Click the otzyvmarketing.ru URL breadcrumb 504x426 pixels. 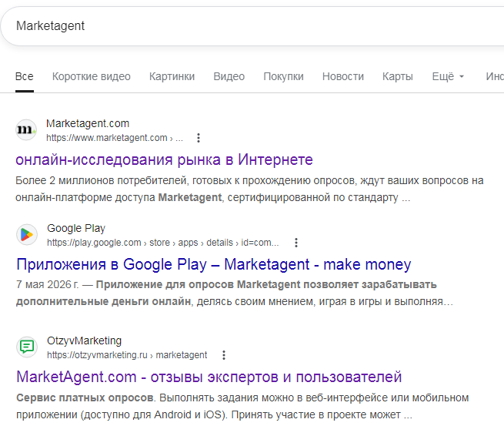click(127, 355)
